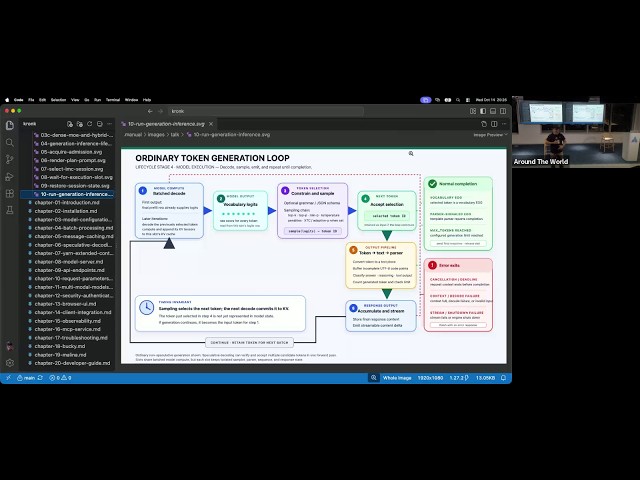The height and width of the screenshot is (480, 640).
Task: Select the 10-run-generation-inference.svg editor tab
Action: pyautogui.click(x=166, y=124)
